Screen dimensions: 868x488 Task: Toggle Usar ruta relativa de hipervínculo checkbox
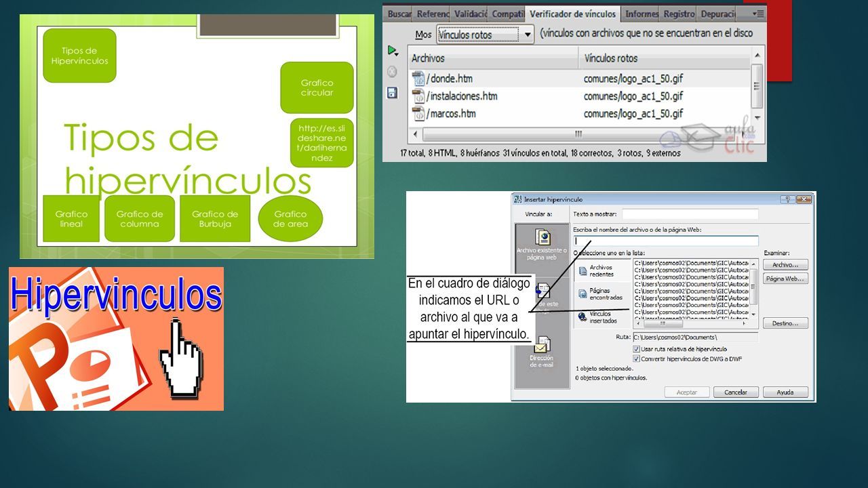click(636, 349)
